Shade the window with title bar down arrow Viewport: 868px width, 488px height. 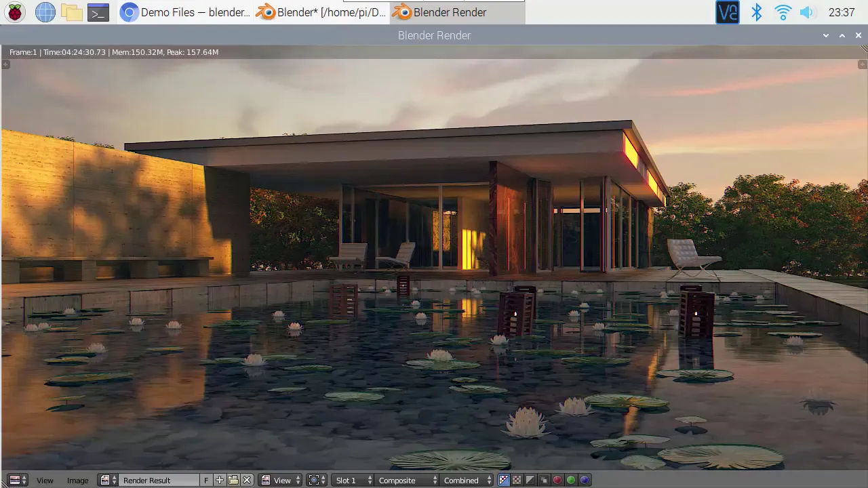coord(826,35)
